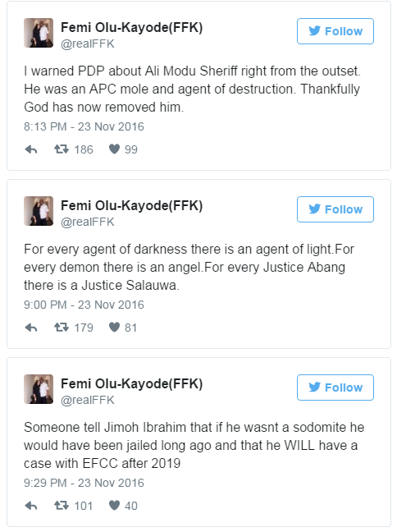Viewport: 397px width, 532px height.
Task: Open the @realFFK handle in the first tweet
Action: (88, 44)
